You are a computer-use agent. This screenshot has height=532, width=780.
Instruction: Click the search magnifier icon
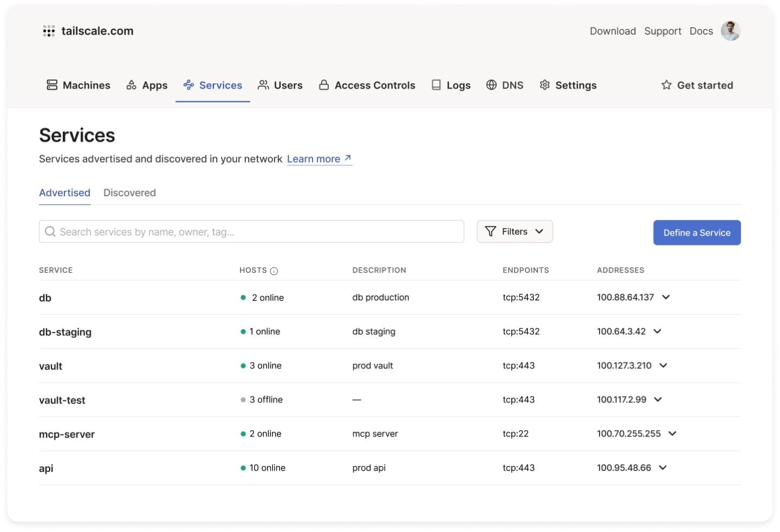click(x=50, y=231)
